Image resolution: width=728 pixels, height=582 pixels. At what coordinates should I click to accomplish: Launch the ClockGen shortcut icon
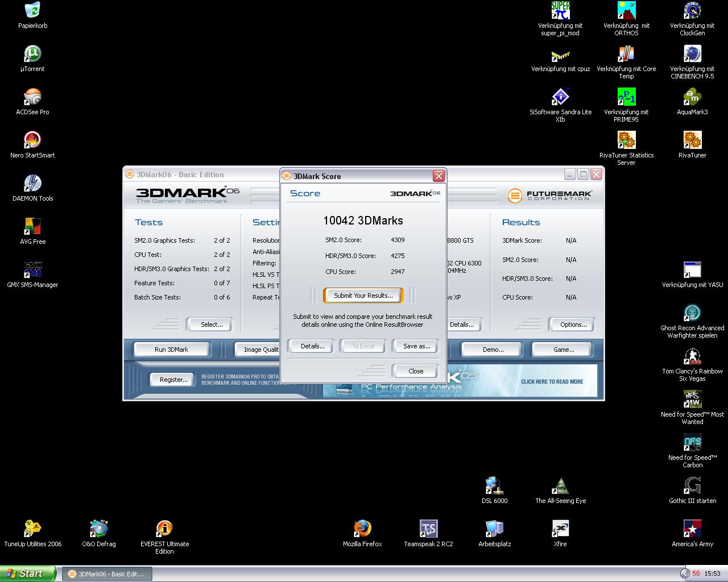692,10
